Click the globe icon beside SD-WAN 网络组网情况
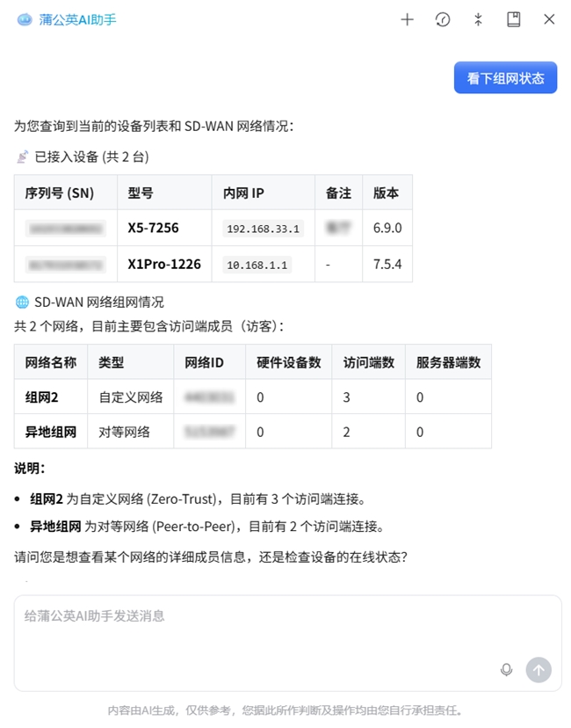Image resolution: width=571 pixels, height=728 pixels. coord(22,302)
